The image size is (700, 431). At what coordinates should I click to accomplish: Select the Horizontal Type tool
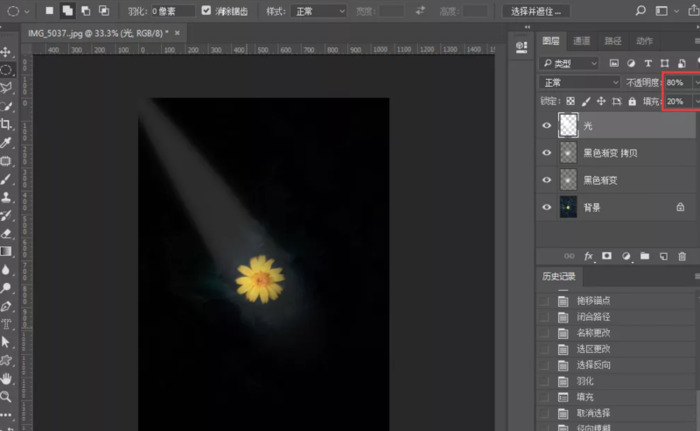coord(7,324)
